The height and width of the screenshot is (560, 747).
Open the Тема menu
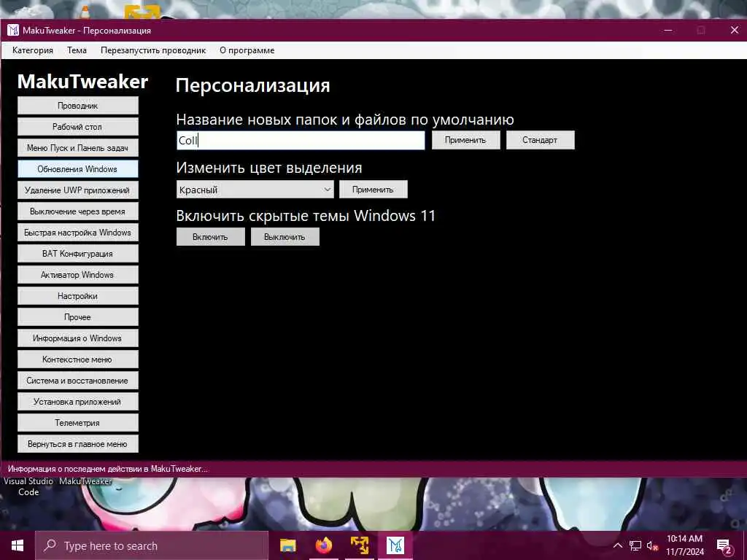click(77, 50)
